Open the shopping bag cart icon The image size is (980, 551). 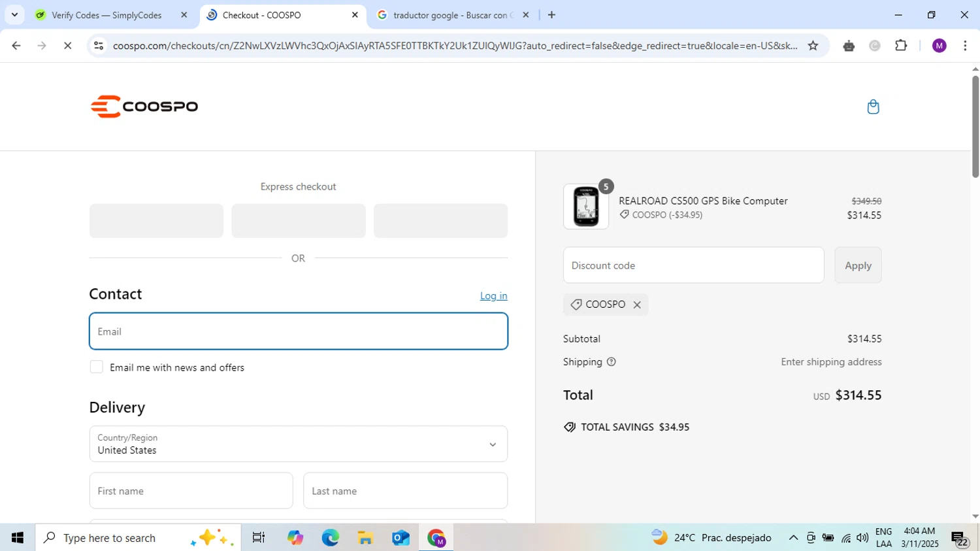[873, 107]
